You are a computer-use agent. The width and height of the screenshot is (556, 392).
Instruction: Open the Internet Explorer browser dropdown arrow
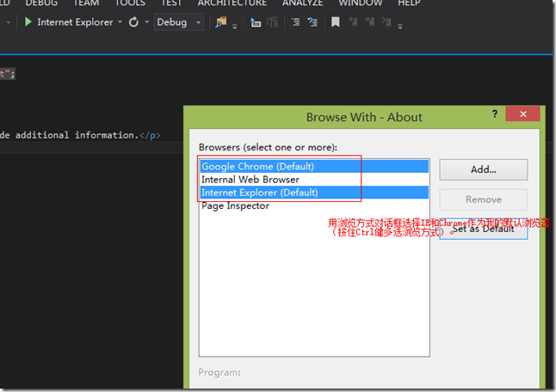coord(120,22)
